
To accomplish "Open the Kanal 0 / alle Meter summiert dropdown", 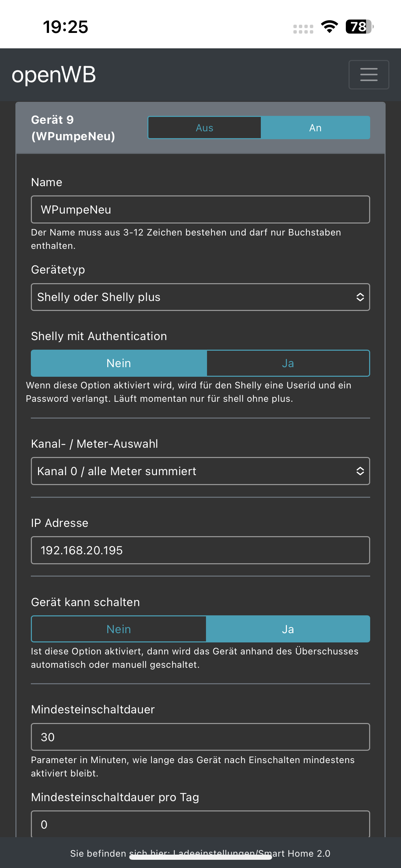I will (192, 471).
